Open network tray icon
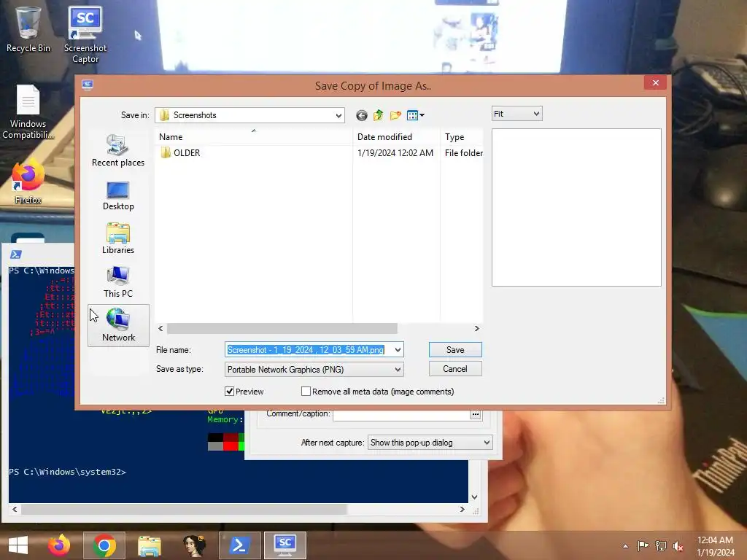The image size is (747, 560). 661,545
